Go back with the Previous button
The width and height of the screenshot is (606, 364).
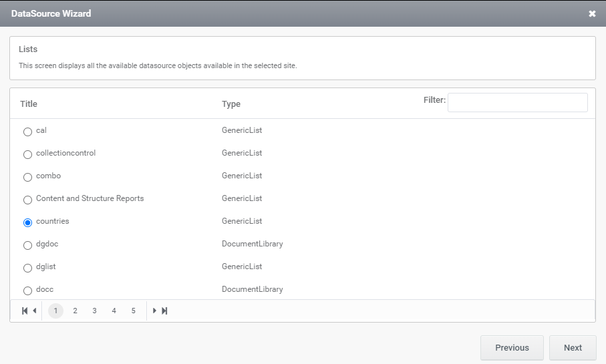tap(512, 348)
